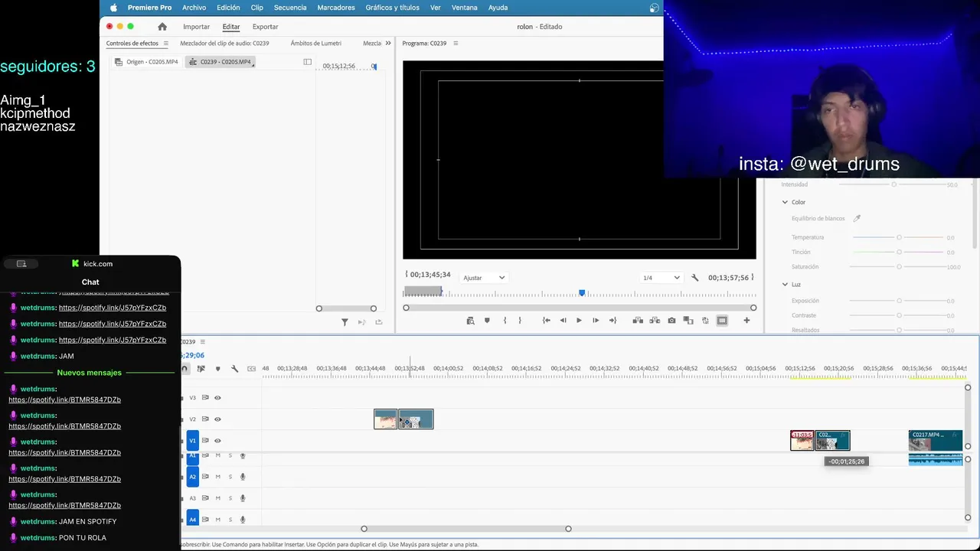Adjust the Saturación slider handle

point(899,267)
